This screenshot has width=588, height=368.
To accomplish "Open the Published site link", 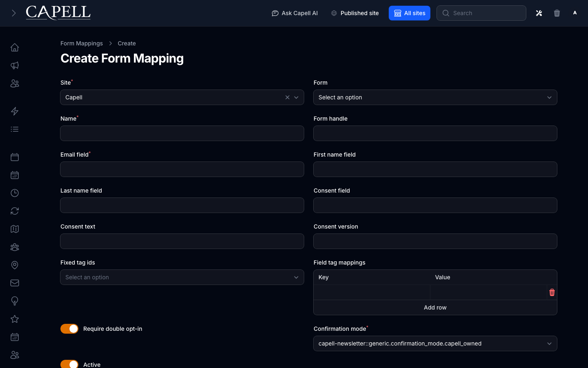I will pyautogui.click(x=355, y=13).
